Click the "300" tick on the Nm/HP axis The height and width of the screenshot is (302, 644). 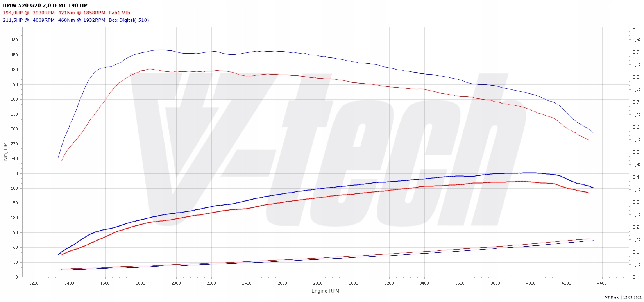(14, 129)
